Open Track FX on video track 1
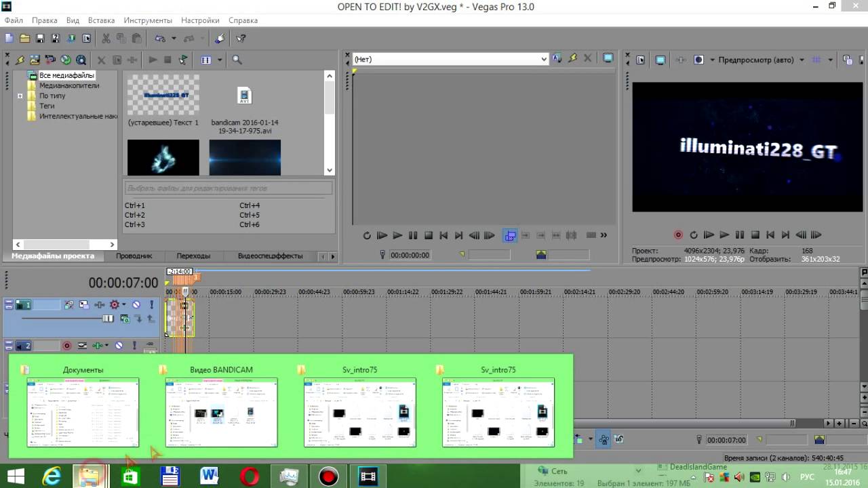The width and height of the screenshot is (868, 488). (99, 305)
